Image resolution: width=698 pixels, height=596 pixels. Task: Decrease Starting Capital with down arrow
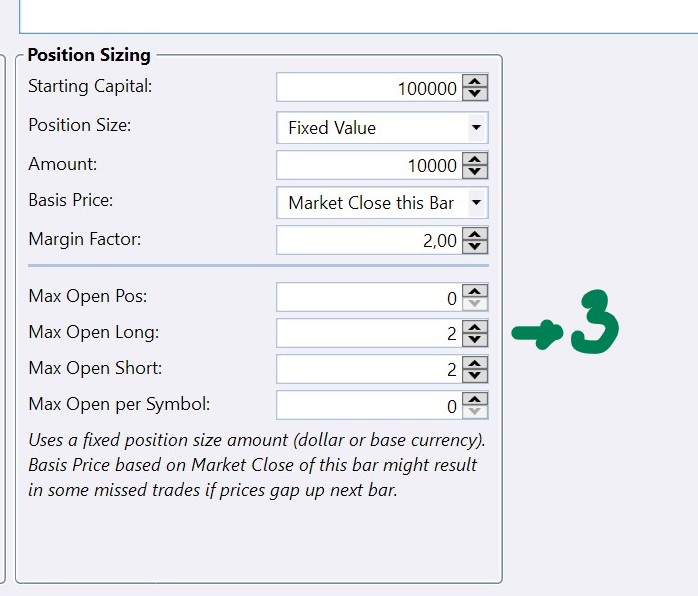(x=476, y=94)
